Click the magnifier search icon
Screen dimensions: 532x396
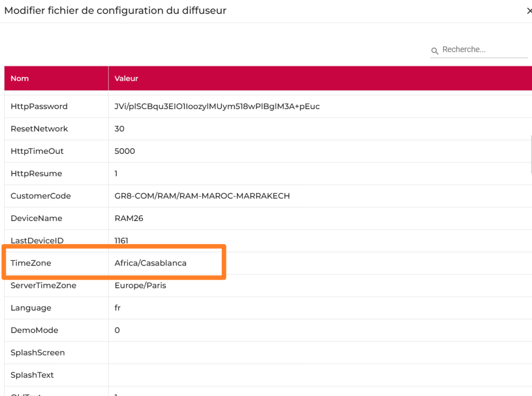tap(435, 50)
